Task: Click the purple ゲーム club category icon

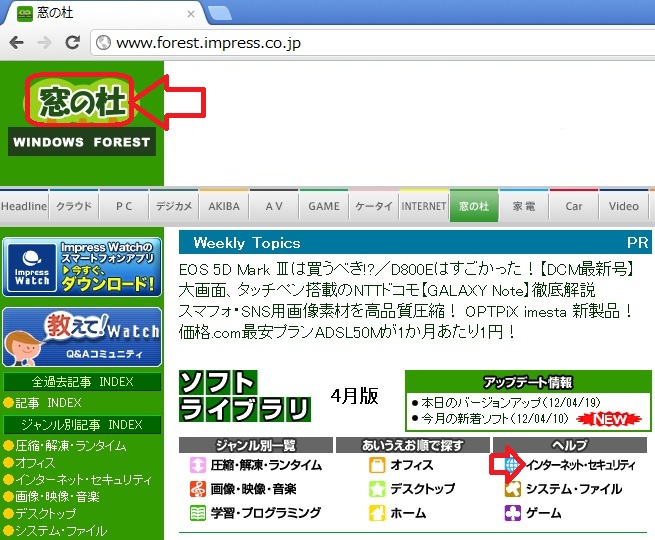Action: (513, 513)
